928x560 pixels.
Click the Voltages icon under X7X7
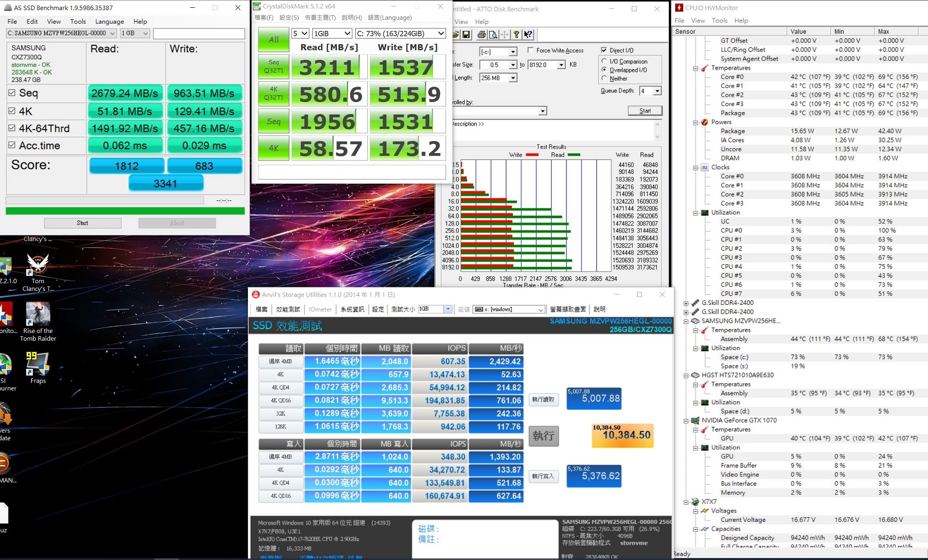(705, 511)
